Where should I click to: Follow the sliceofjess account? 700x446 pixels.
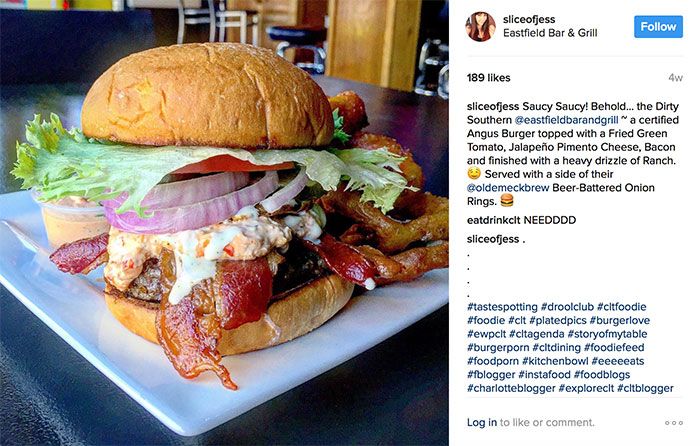click(x=658, y=27)
